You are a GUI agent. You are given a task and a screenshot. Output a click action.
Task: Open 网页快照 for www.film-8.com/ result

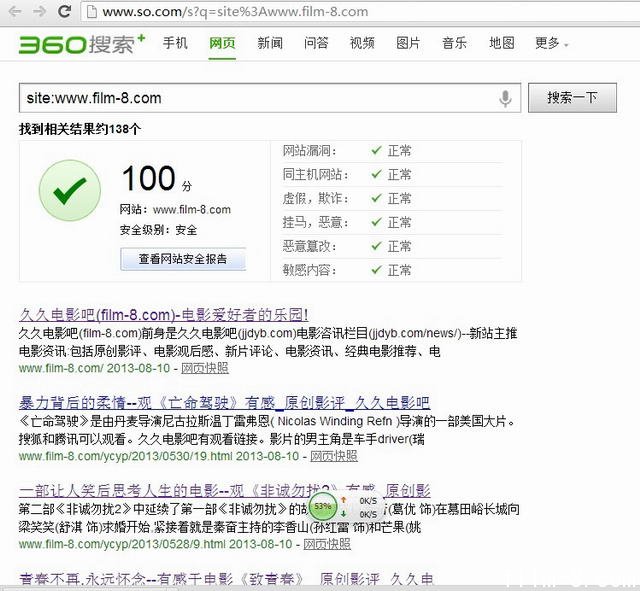click(205, 368)
